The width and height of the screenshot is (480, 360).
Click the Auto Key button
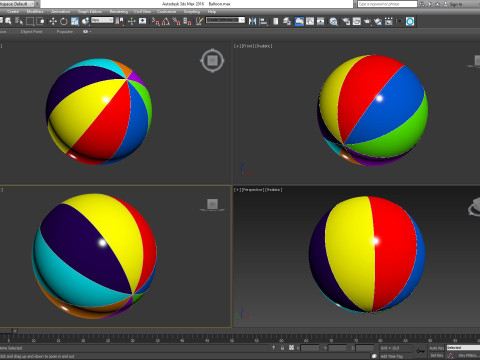(x=437, y=348)
